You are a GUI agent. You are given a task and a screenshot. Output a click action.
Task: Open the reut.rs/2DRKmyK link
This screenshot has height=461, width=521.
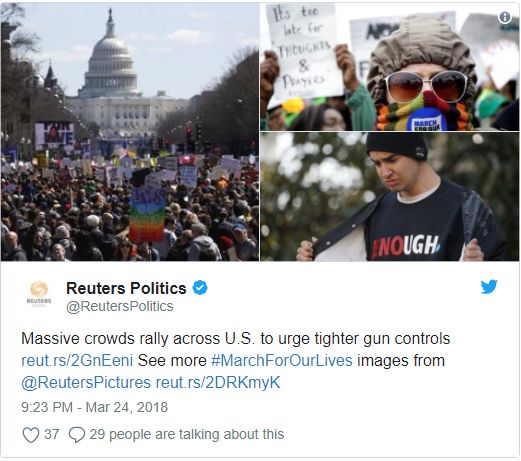(218, 382)
